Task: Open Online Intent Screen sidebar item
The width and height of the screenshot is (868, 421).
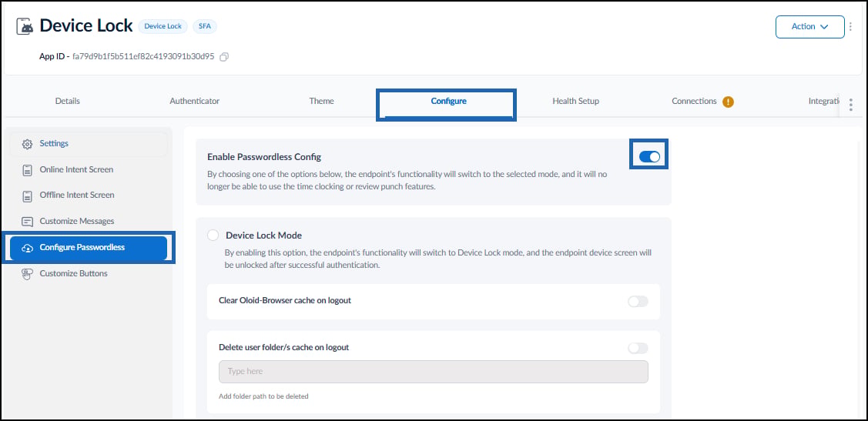Action: 89,170
